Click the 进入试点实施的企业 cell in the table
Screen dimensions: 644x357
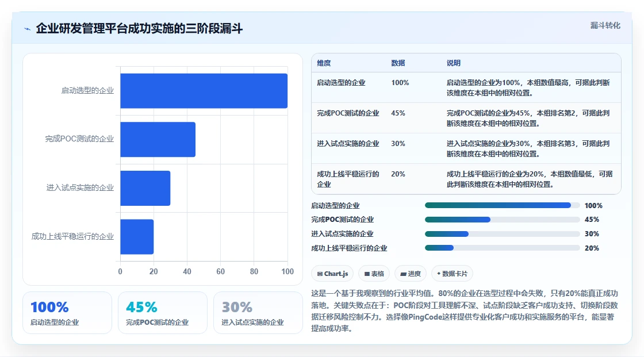[348, 143]
